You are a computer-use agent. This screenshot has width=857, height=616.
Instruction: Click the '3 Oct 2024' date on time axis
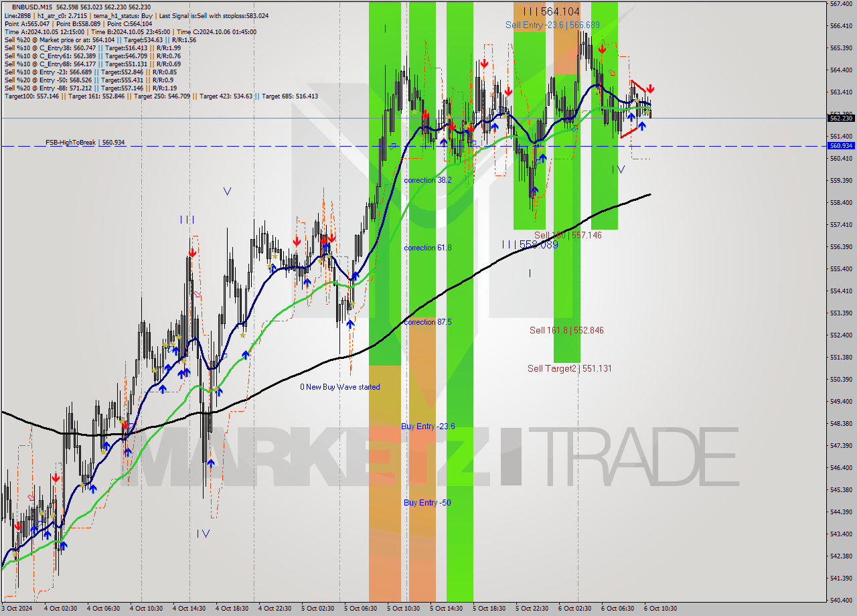[x=15, y=609]
